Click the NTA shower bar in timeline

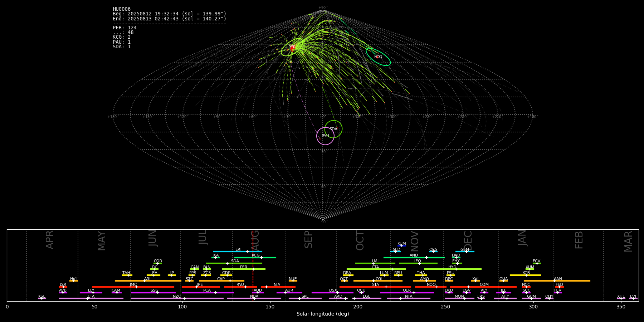pyautogui.click(x=409, y=298)
